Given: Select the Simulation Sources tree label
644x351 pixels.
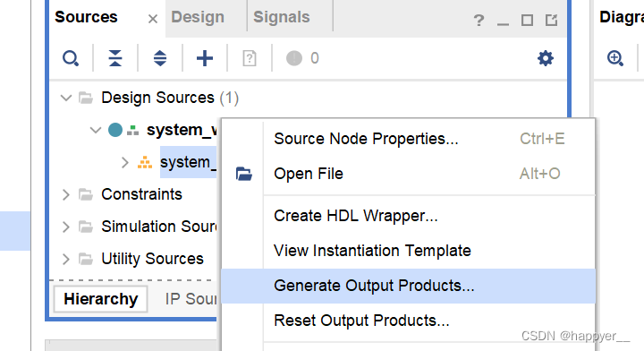Looking at the screenshot, I should point(159,227).
